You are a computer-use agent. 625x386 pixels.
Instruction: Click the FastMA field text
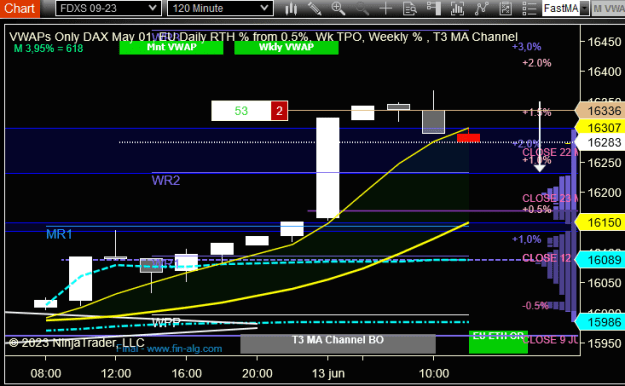pos(561,8)
